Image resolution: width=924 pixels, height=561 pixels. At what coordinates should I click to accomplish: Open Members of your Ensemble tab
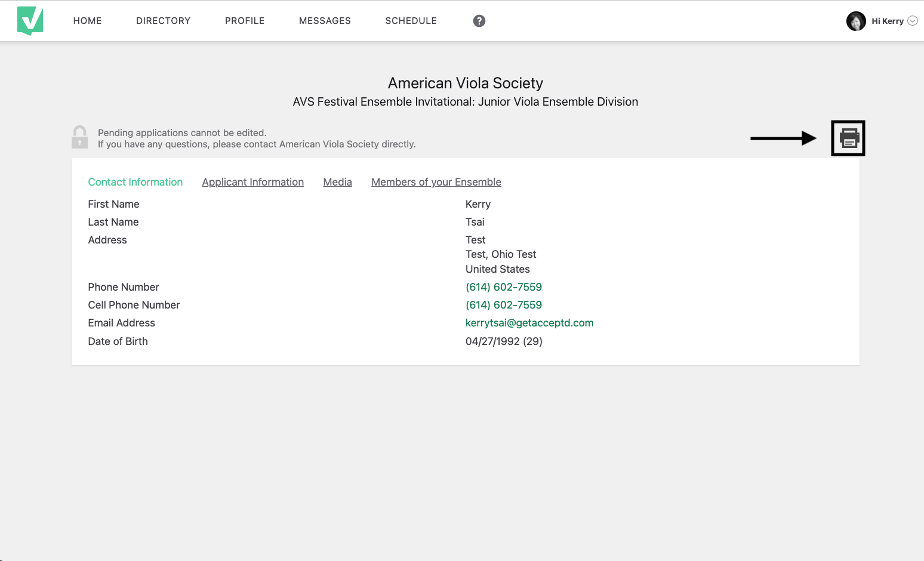436,182
